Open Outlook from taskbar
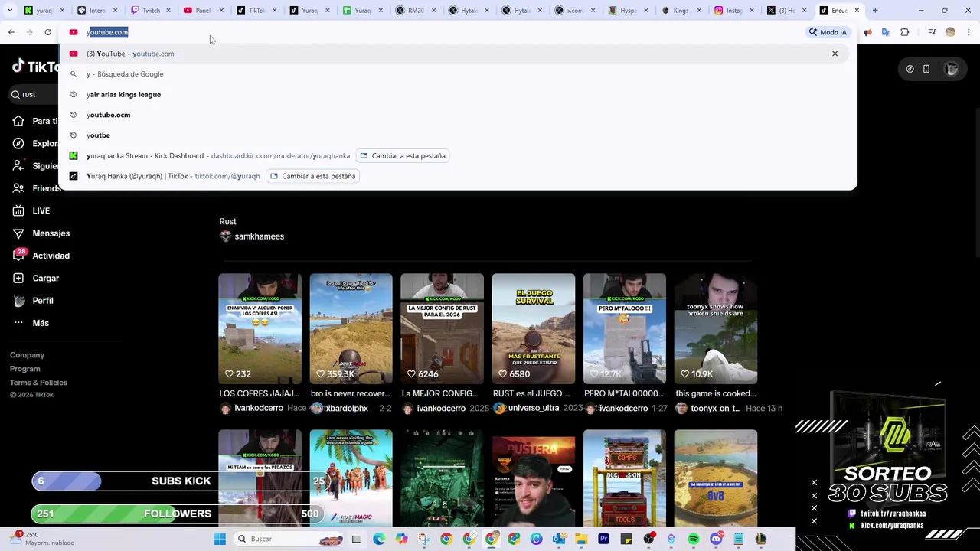980x551 pixels. click(x=559, y=539)
